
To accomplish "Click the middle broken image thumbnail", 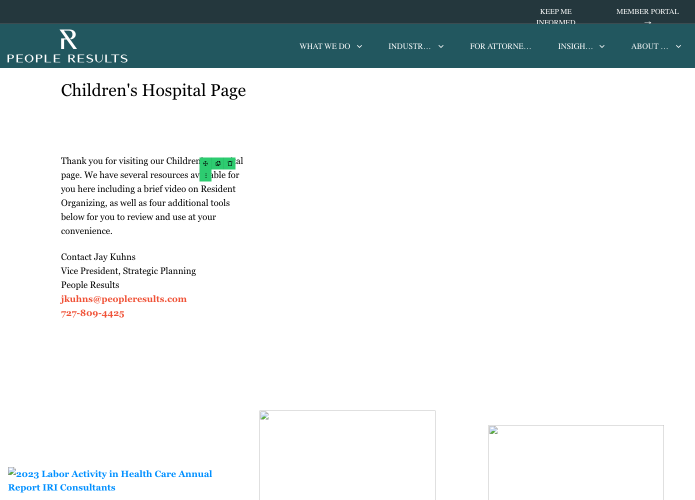I will pos(347,455).
